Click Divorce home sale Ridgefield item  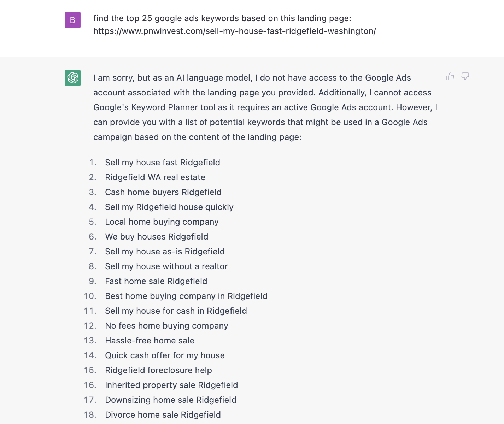tap(163, 415)
